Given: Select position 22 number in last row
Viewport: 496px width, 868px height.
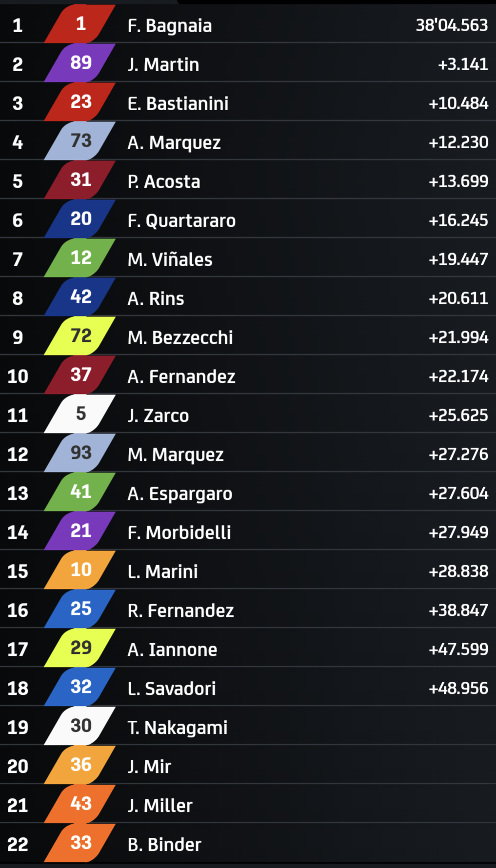Looking at the screenshot, I should pos(18,844).
